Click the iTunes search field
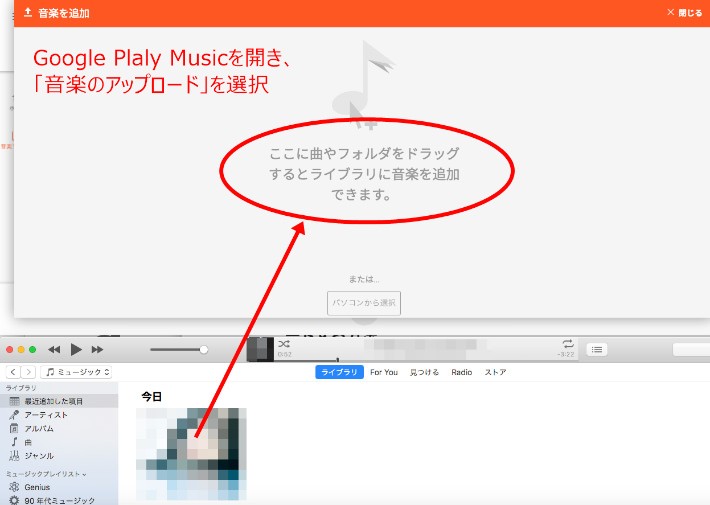This screenshot has height=505, width=710. click(x=691, y=349)
